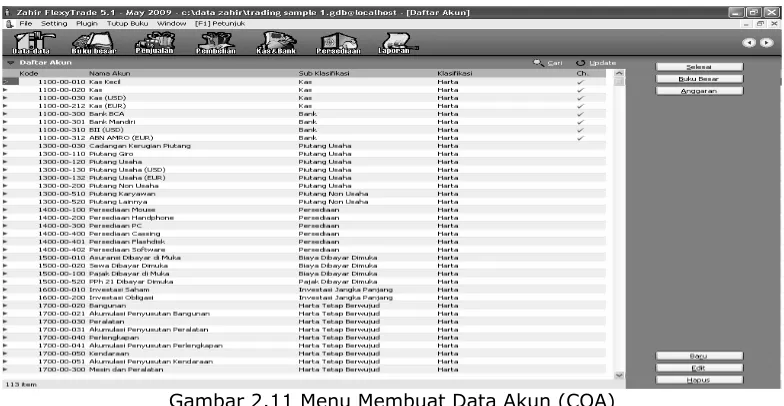Click row arrow for Bangunan
The height and width of the screenshot is (406, 784).
click(6, 306)
